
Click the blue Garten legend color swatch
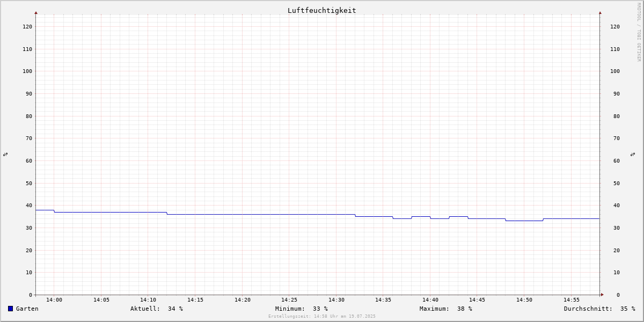point(10,309)
